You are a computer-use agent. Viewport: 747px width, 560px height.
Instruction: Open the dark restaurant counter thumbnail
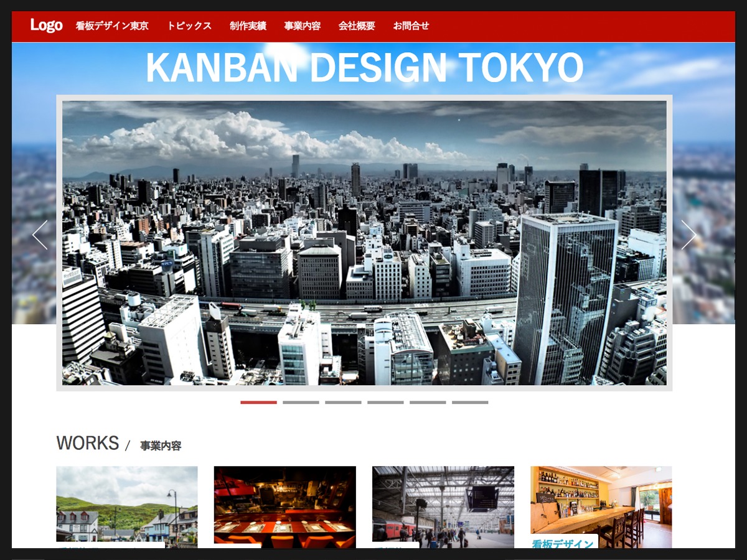click(x=285, y=507)
